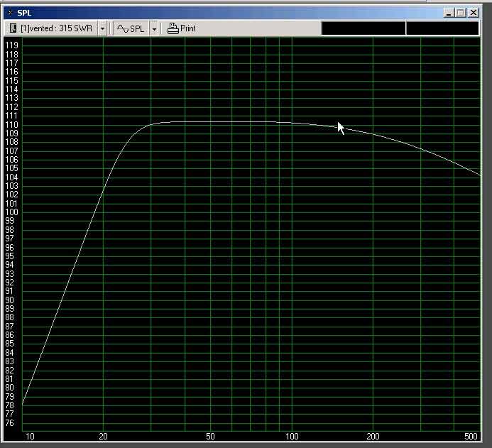Screen dimensions: 492x448
Task: Click the sine wave icon beside SPL
Action: (122, 29)
